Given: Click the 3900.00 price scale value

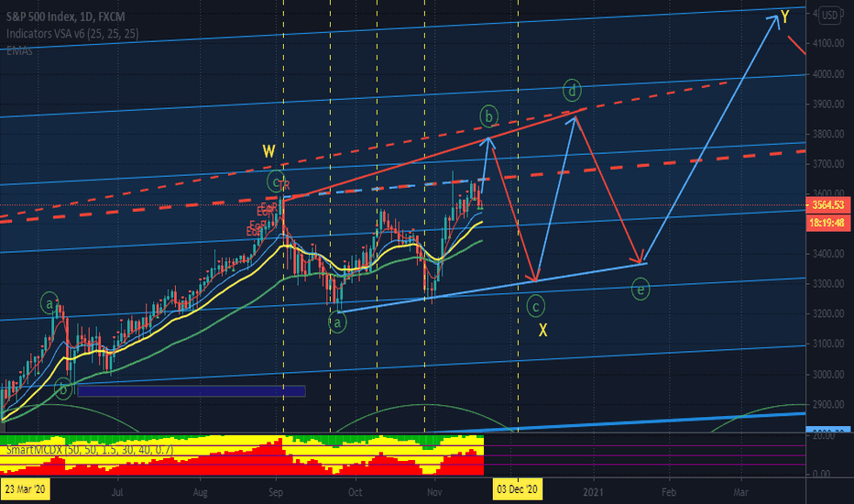Looking at the screenshot, I should [x=828, y=104].
